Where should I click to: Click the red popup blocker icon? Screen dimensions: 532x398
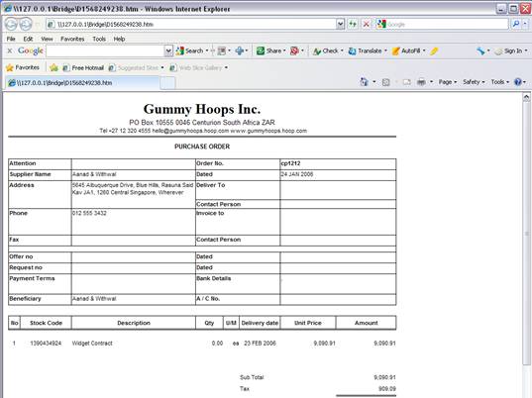tap(294, 50)
